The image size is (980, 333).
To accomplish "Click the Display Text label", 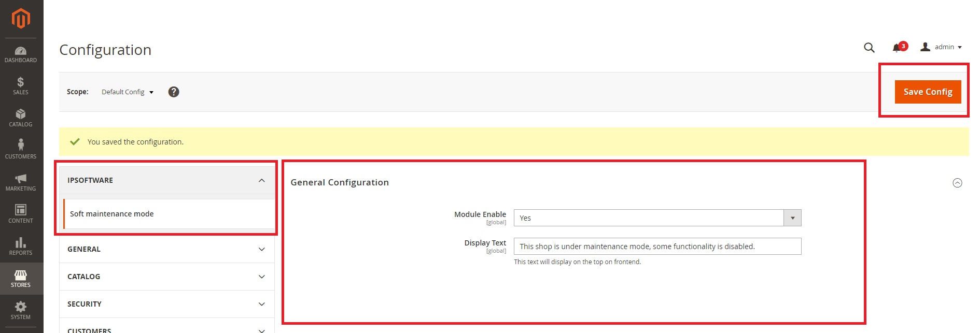I will coord(485,243).
